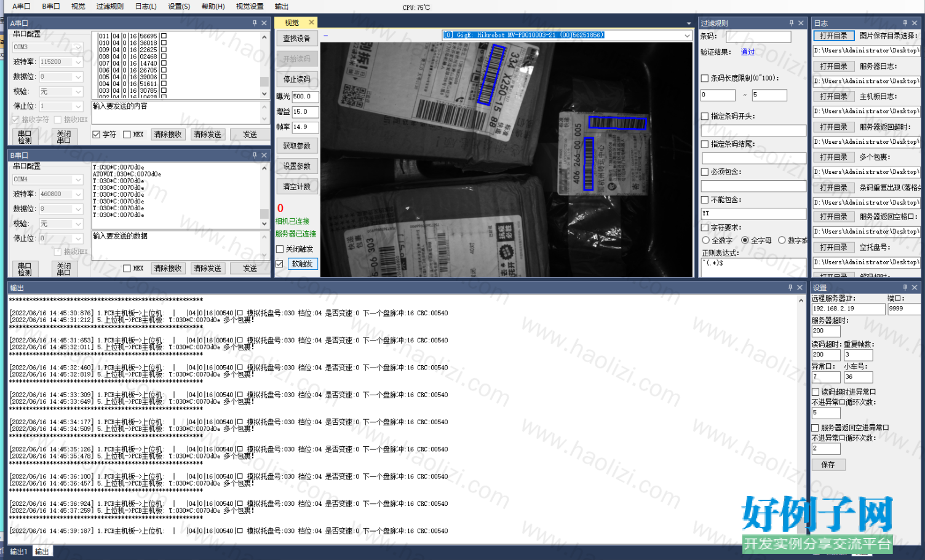Open A串口 数据位 dropdown
Viewport: 925px width, 560px height.
(x=78, y=77)
